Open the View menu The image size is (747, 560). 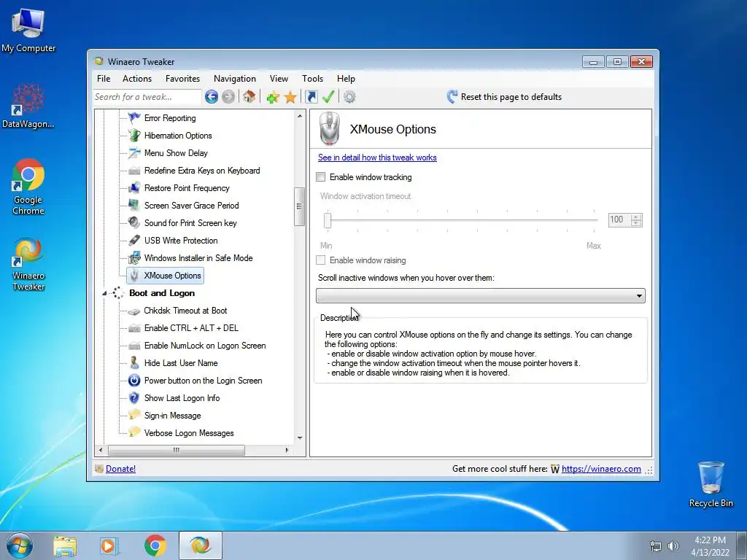point(279,79)
